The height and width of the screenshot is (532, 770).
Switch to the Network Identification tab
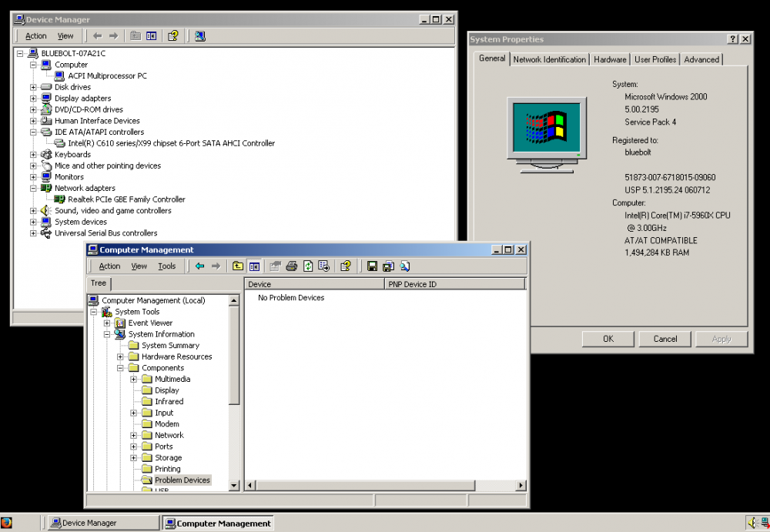tap(549, 59)
